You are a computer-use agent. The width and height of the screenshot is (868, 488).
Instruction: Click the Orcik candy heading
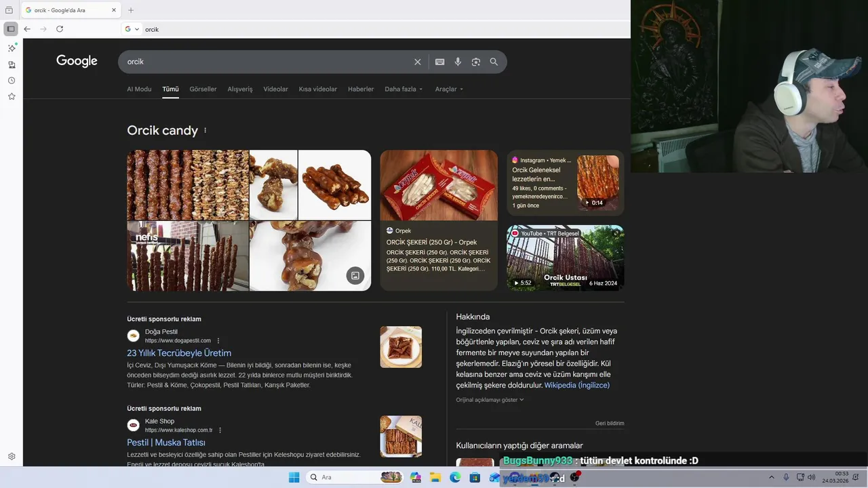click(x=163, y=131)
